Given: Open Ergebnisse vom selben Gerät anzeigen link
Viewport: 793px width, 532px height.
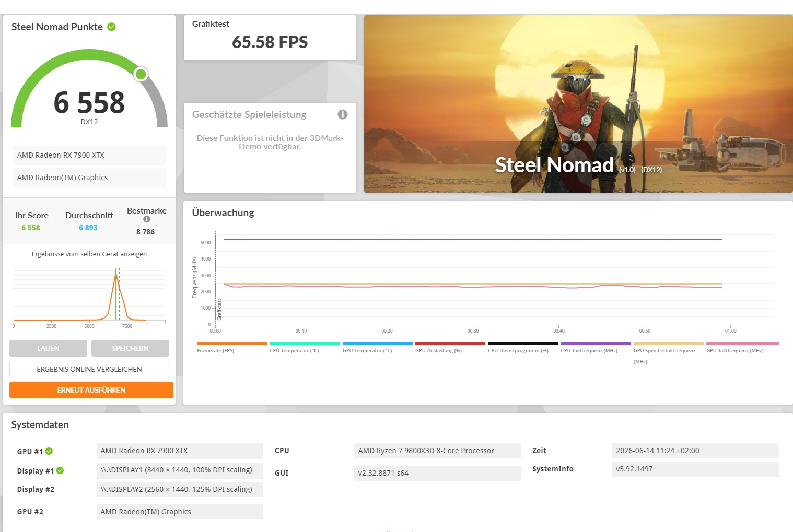Looking at the screenshot, I should tap(89, 254).
